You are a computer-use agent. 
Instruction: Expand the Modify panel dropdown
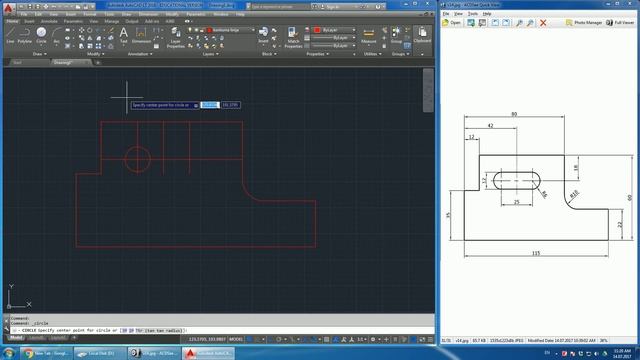96,54
